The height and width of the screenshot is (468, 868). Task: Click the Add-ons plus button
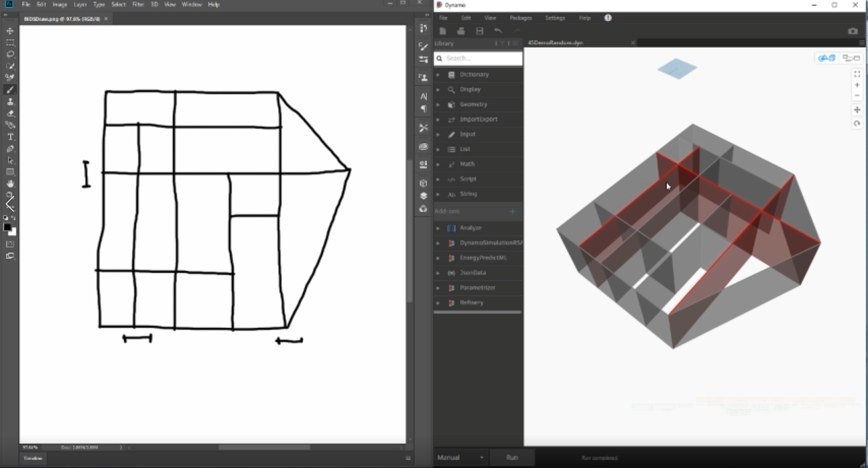(512, 212)
